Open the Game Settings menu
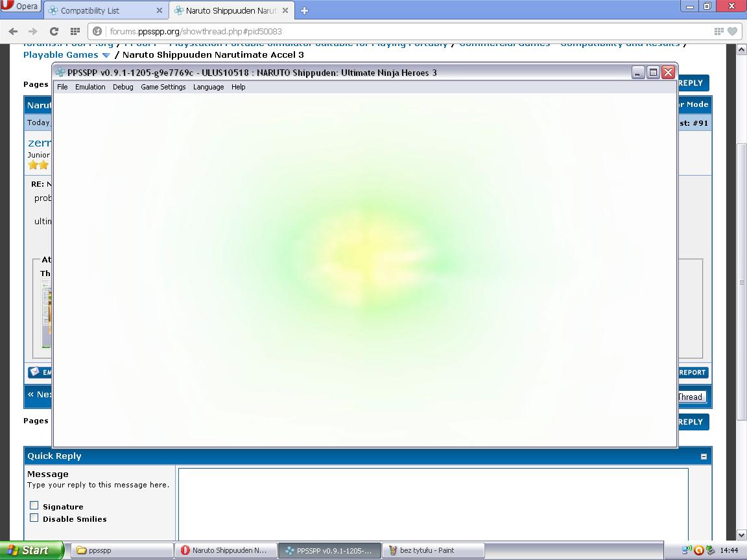The image size is (747, 560). (x=163, y=87)
